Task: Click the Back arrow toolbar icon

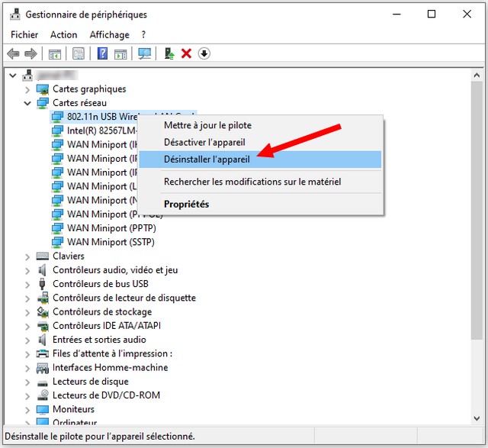Action: [x=13, y=53]
